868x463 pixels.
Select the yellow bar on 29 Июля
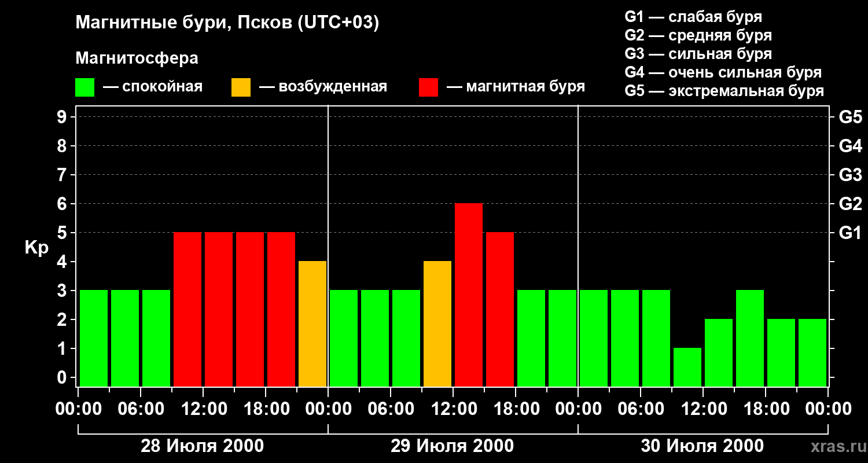pos(437,324)
